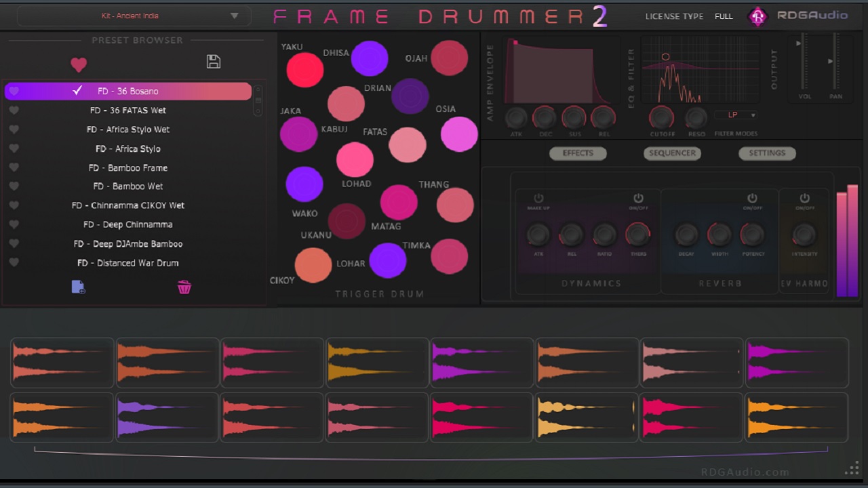Viewport: 868px width, 488px height.
Task: Click the preset list scrollbar
Action: [x=258, y=100]
